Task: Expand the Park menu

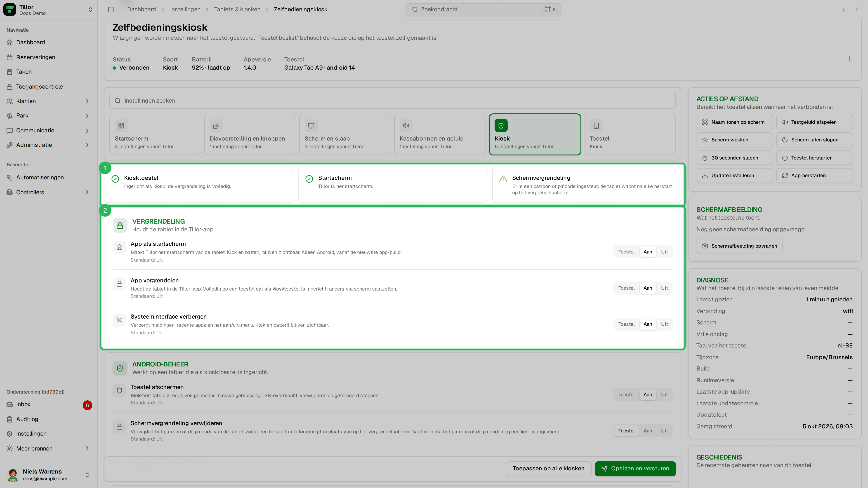Action: 49,115
